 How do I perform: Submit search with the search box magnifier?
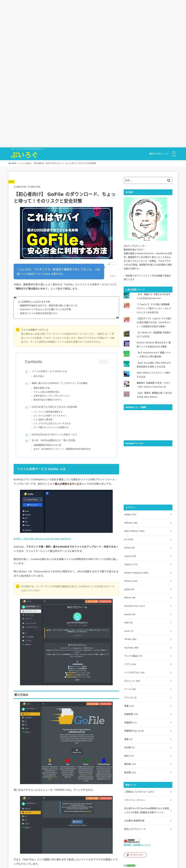pyautogui.click(x=169, y=180)
